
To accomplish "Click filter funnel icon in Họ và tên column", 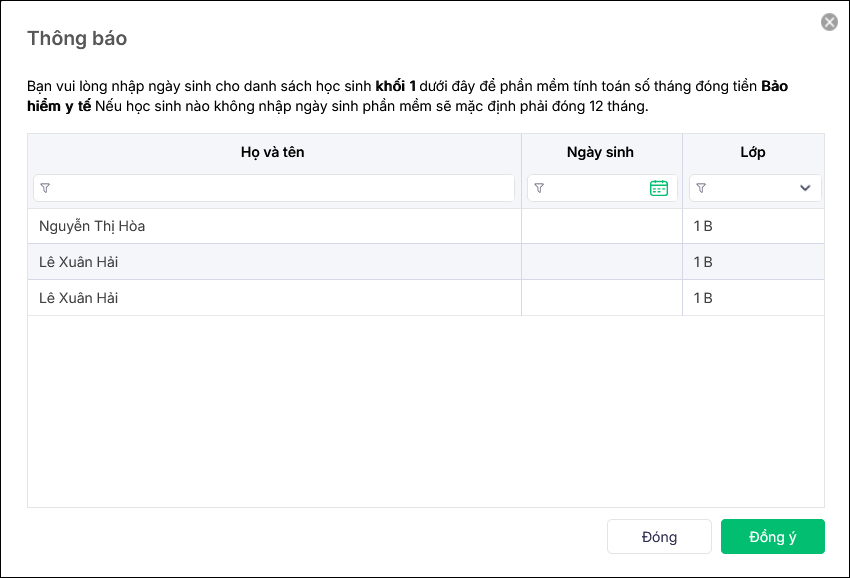I will pyautogui.click(x=45, y=188).
